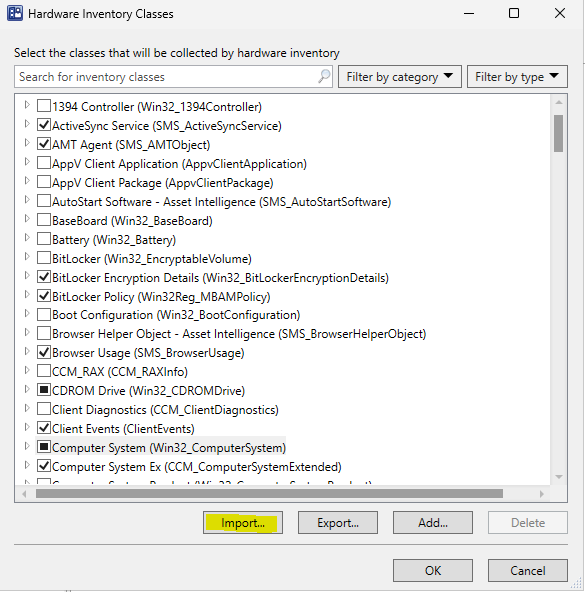Select Client Diagnostics (CCM_ClientDiagnostics) text
Viewport: 585px width, 592px height.
165,410
